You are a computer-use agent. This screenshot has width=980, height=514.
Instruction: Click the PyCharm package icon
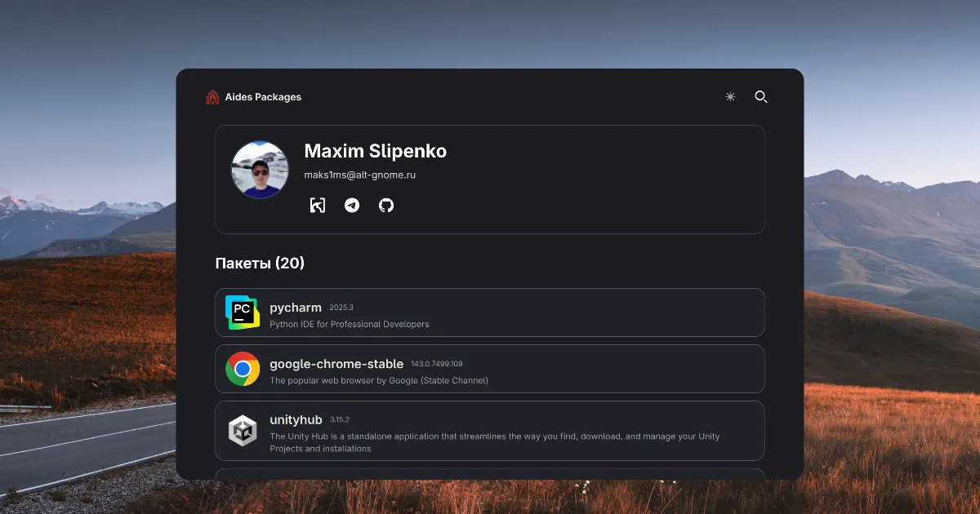[x=243, y=312]
